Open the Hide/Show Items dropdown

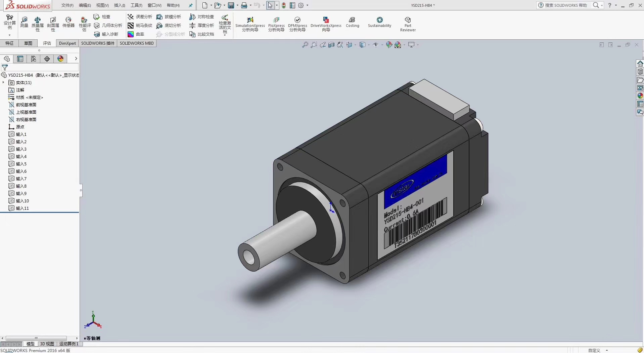pos(382,45)
